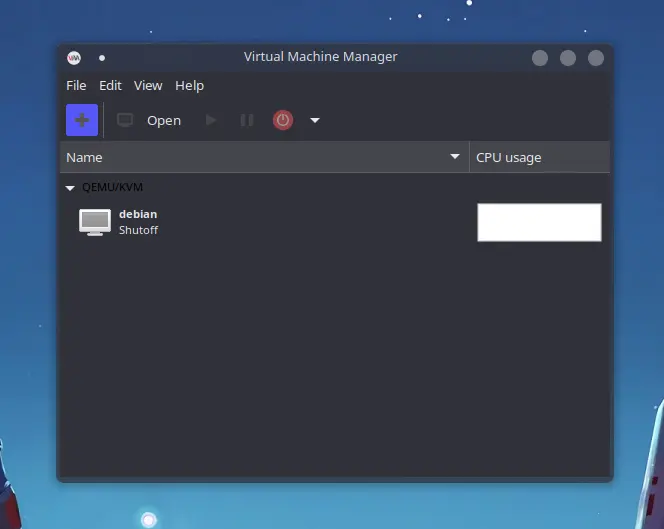The height and width of the screenshot is (529, 664).
Task: Click the dot icon in the title bar
Action: (102, 58)
